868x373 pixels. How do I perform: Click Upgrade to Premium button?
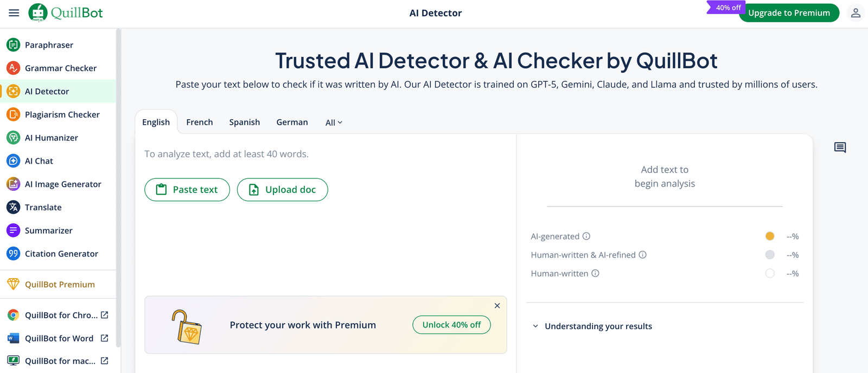point(789,13)
